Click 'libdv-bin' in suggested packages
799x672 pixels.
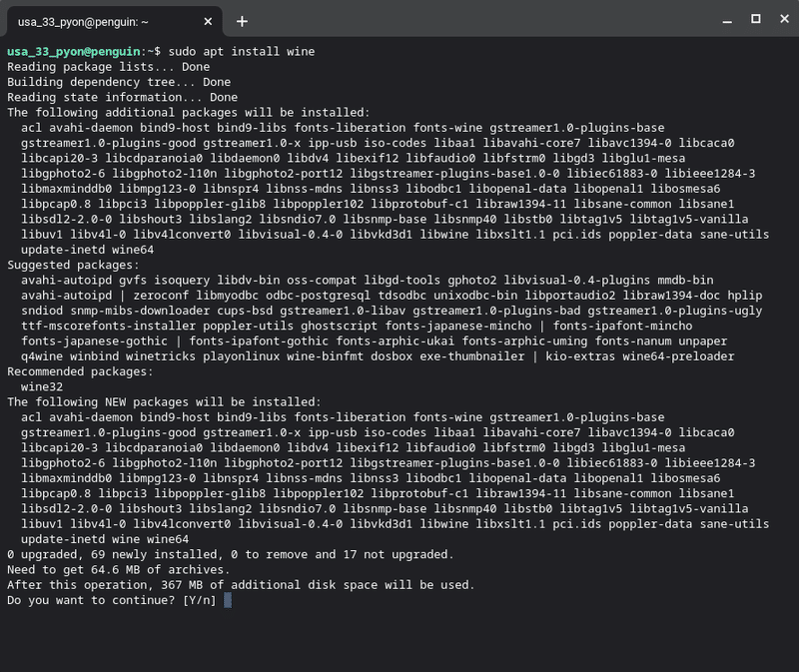248,281
